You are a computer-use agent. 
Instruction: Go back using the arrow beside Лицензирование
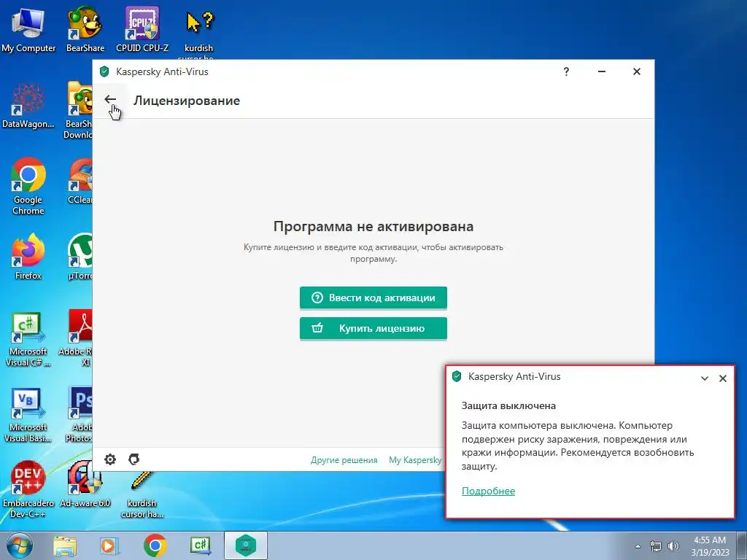(x=110, y=99)
